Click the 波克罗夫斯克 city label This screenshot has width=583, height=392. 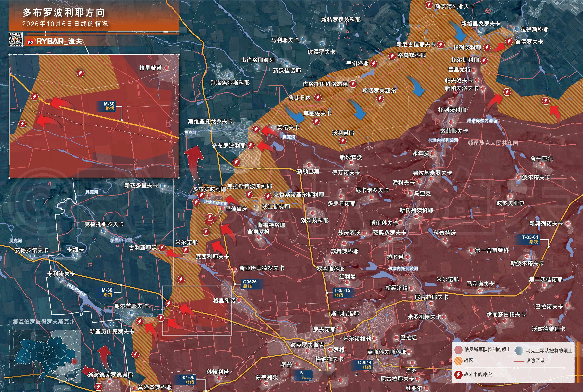point(307,345)
